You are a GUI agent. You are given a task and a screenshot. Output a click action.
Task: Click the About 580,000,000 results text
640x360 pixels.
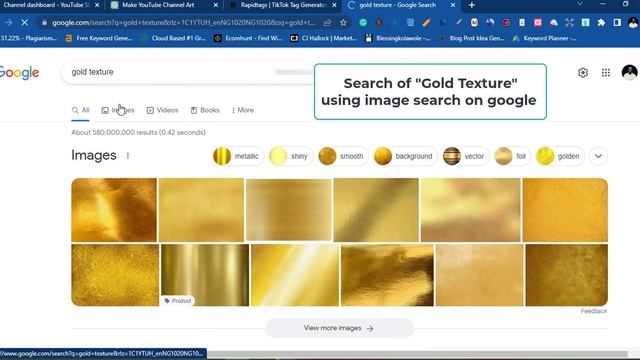click(x=138, y=133)
